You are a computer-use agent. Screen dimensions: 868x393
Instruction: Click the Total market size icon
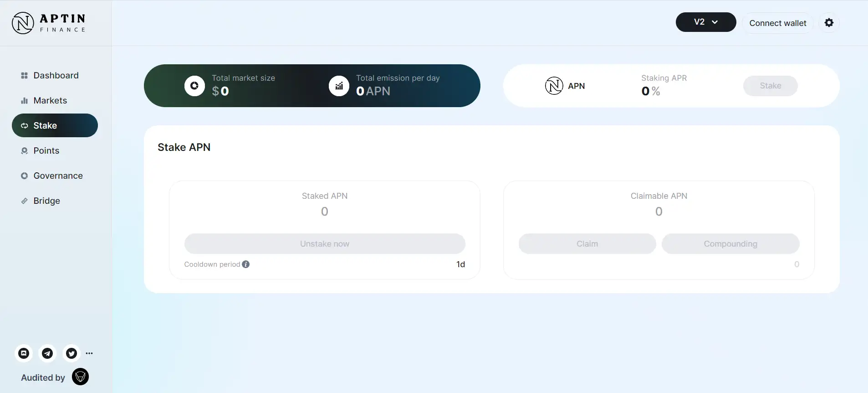coord(194,86)
